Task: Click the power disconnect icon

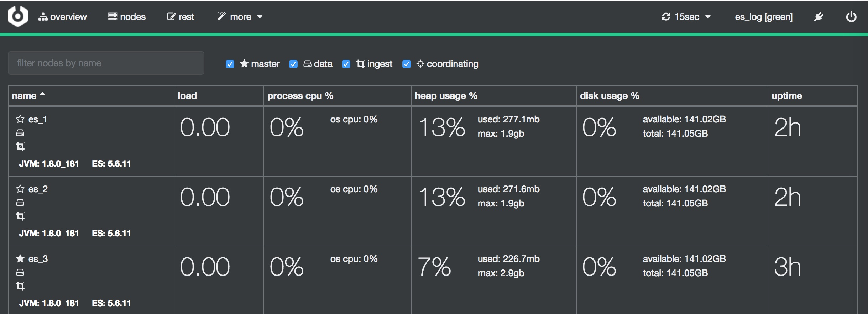Action: [851, 17]
